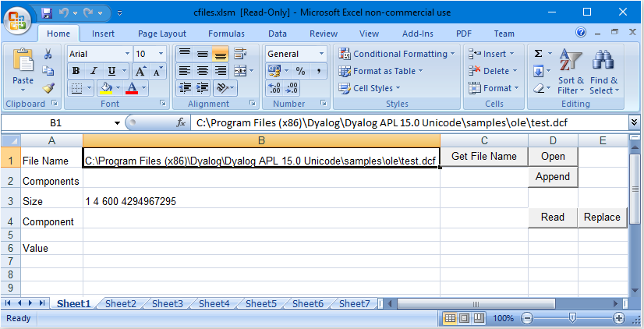This screenshot has width=644, height=329.
Task: Open the Find & Select binoculars tool
Action: tap(603, 71)
